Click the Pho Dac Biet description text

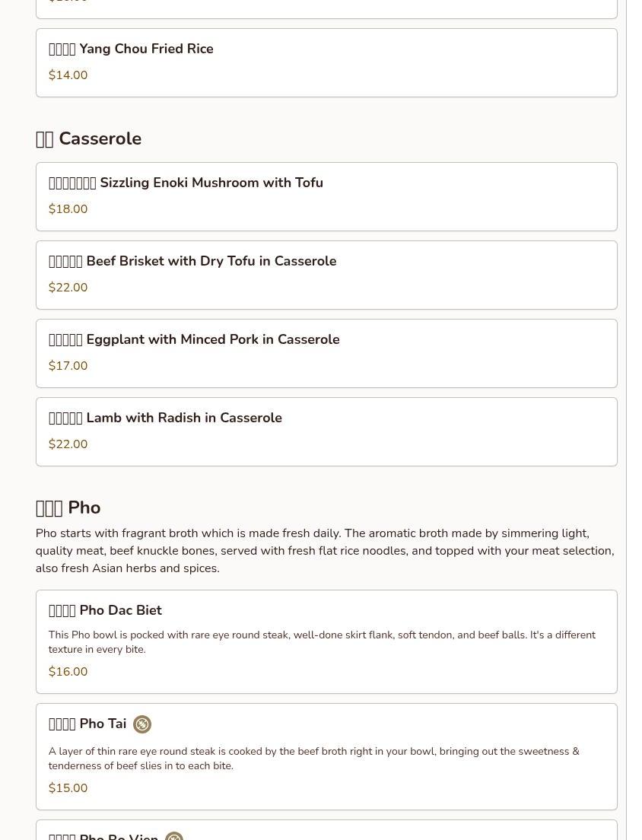point(322,642)
